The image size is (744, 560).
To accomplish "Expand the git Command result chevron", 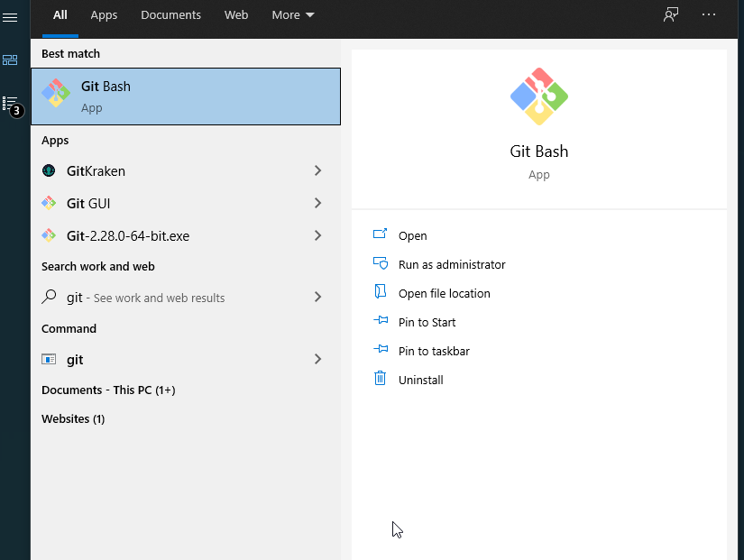I will coord(317,359).
